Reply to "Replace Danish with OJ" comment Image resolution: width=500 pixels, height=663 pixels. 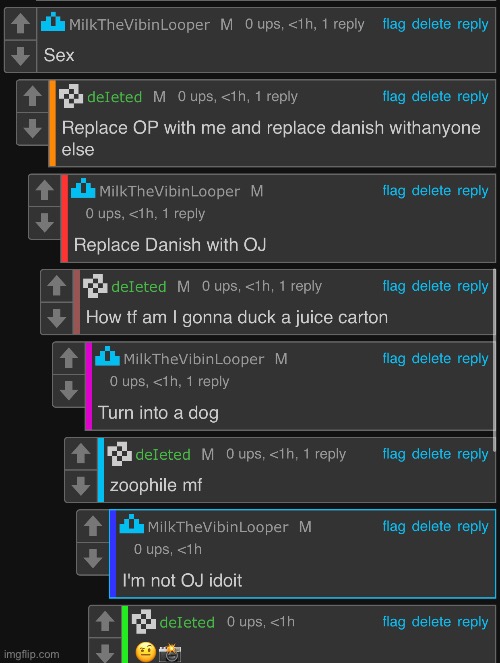click(473, 191)
